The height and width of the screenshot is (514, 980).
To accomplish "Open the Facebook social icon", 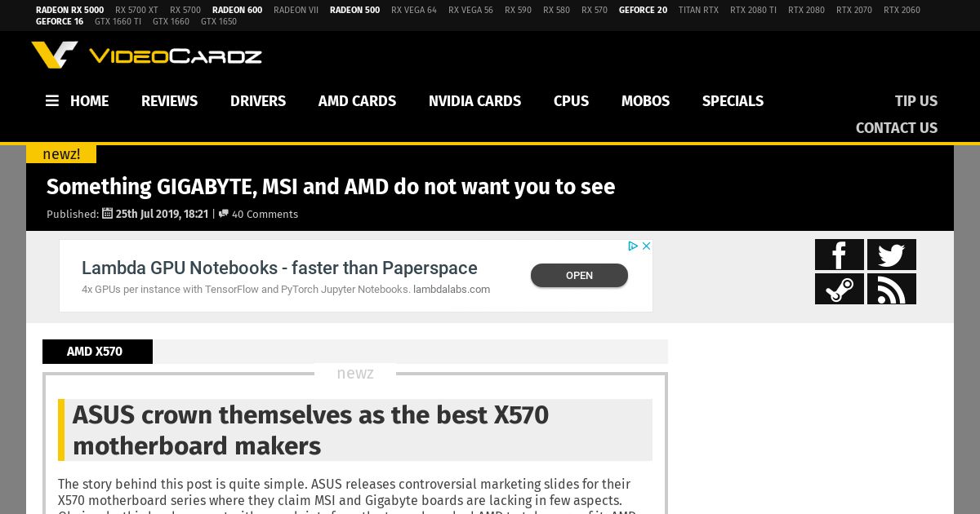I will [840, 255].
